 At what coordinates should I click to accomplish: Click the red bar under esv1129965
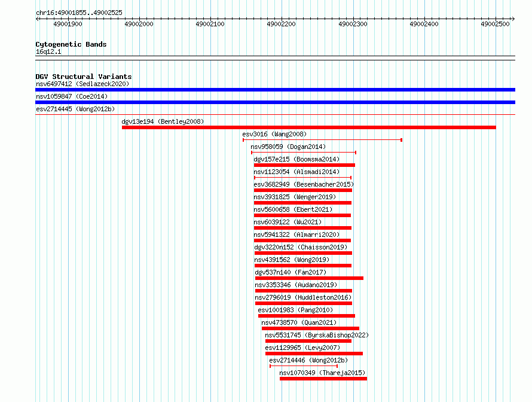(314, 354)
